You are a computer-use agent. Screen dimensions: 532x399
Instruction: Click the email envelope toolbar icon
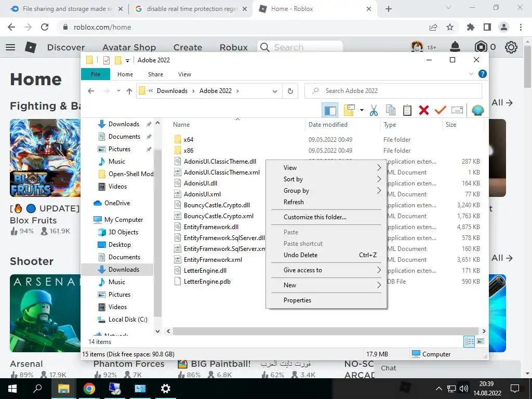click(x=457, y=110)
